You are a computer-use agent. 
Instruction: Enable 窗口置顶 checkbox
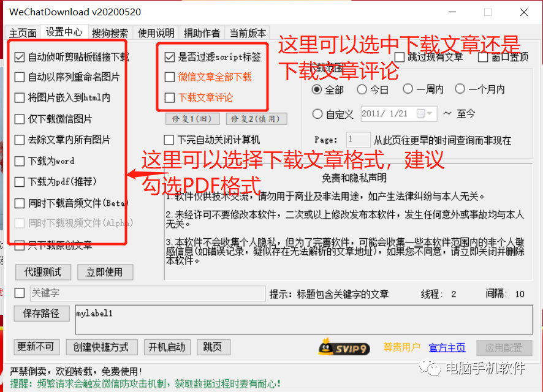(x=483, y=57)
